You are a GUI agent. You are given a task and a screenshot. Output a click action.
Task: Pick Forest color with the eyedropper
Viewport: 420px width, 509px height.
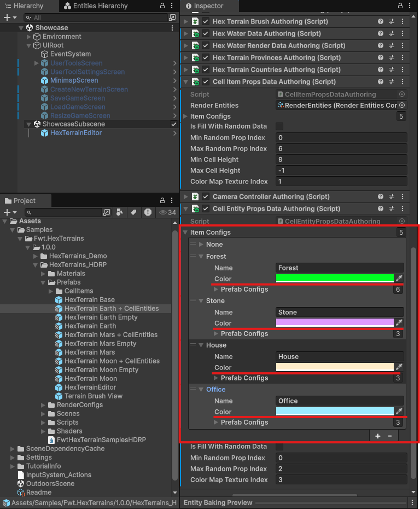[x=399, y=278]
